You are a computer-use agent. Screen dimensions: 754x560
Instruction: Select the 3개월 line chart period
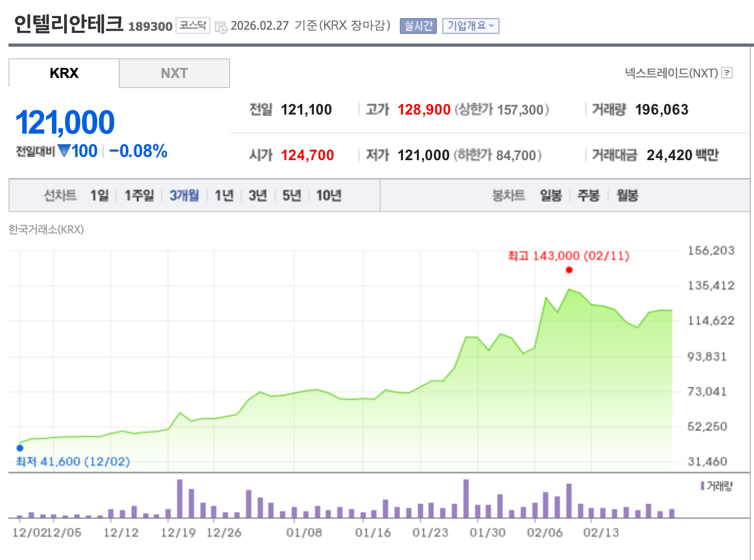pyautogui.click(x=184, y=196)
